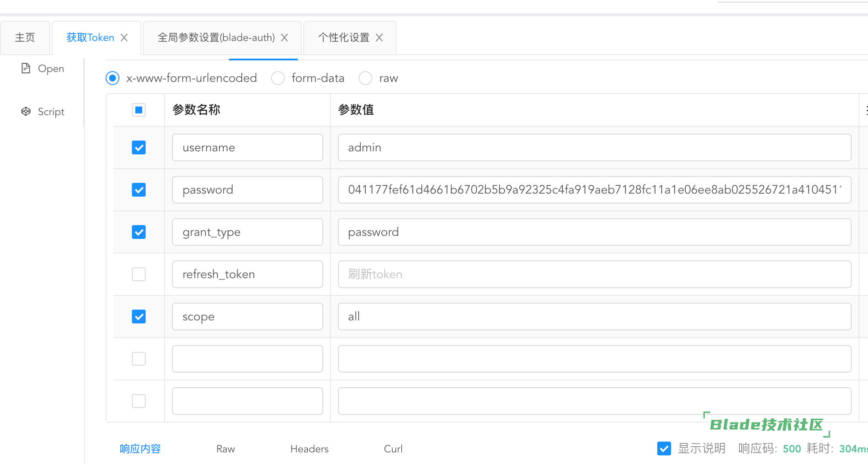Image resolution: width=868 pixels, height=464 pixels.
Task: Select the raw radio option
Action: click(365, 78)
